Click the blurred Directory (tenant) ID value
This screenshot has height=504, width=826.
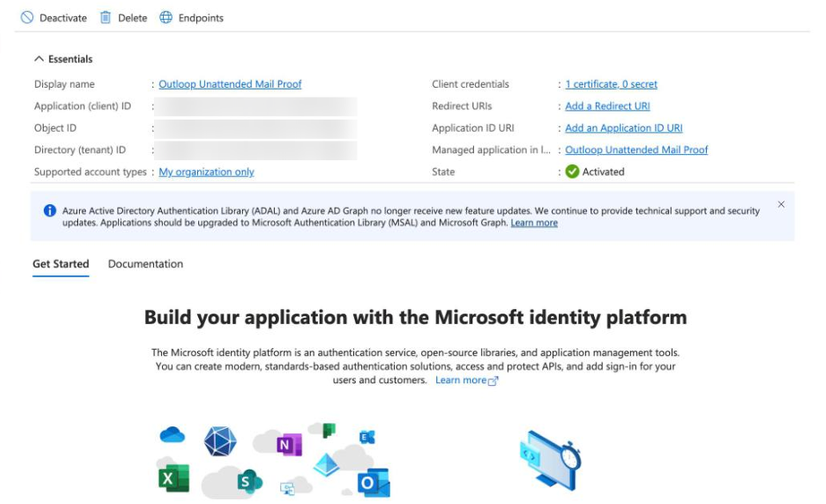[x=256, y=150]
